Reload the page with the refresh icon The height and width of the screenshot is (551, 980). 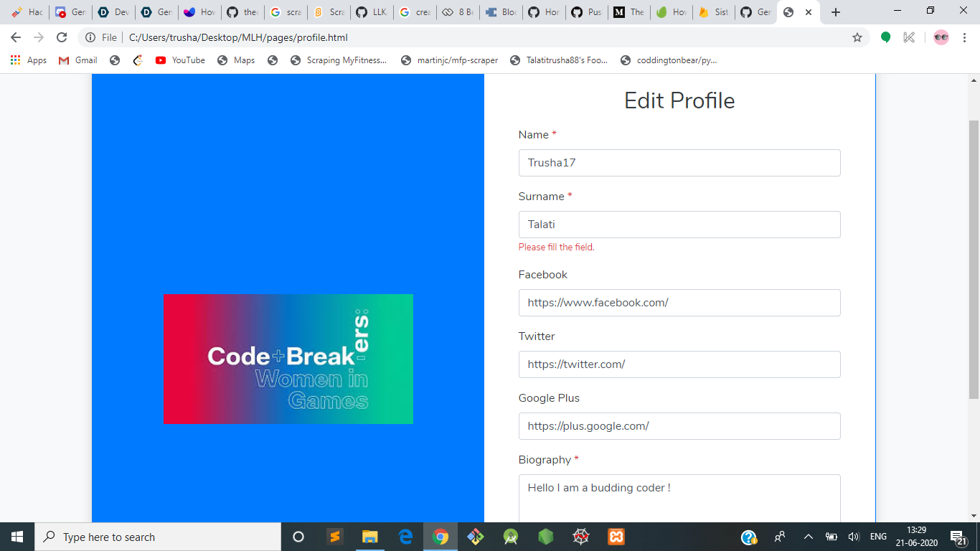pyautogui.click(x=62, y=37)
